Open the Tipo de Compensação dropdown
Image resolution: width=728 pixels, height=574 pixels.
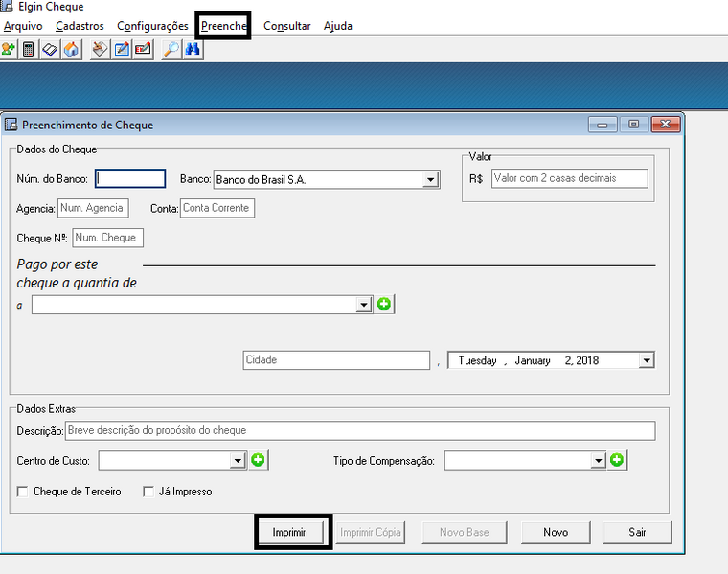pyautogui.click(x=598, y=461)
